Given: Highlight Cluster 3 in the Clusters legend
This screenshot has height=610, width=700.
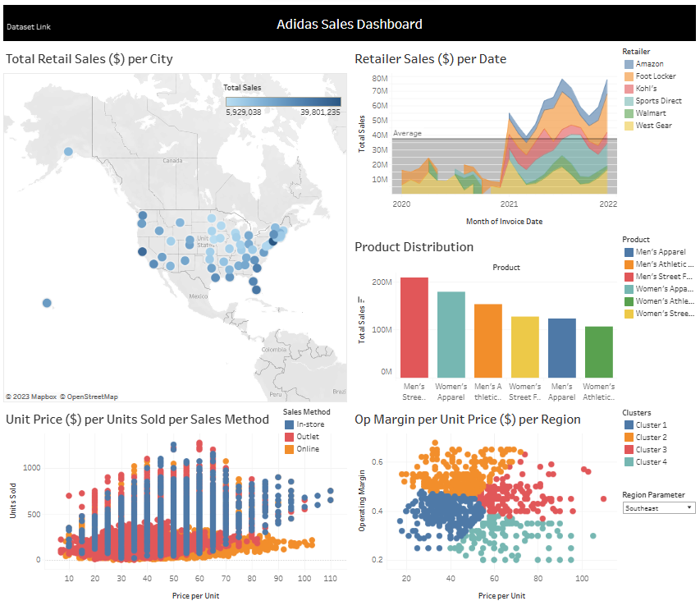Looking at the screenshot, I should pyautogui.click(x=629, y=449).
